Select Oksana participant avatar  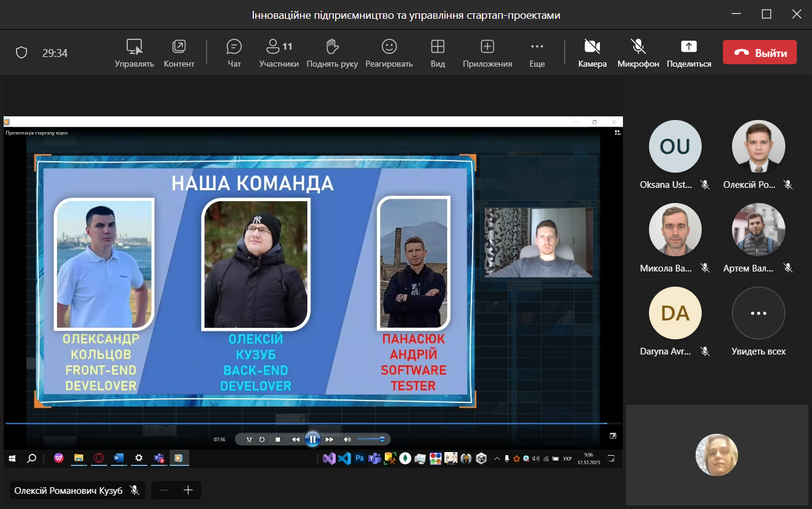click(675, 147)
